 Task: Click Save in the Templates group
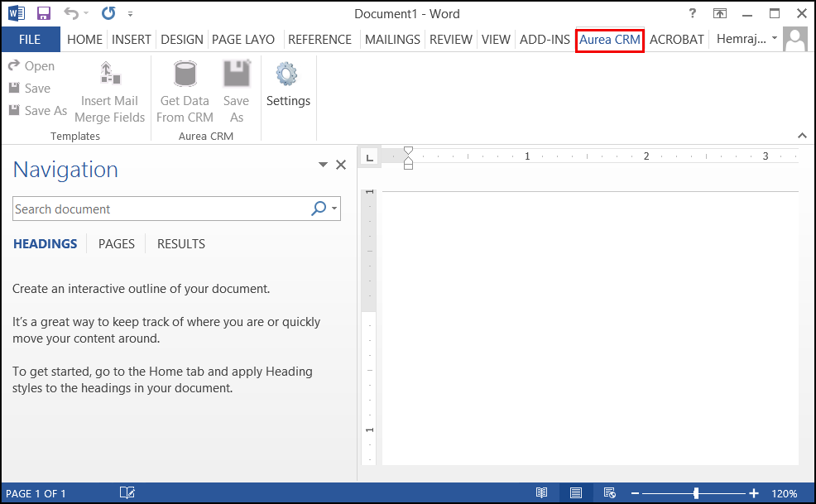tap(30, 89)
